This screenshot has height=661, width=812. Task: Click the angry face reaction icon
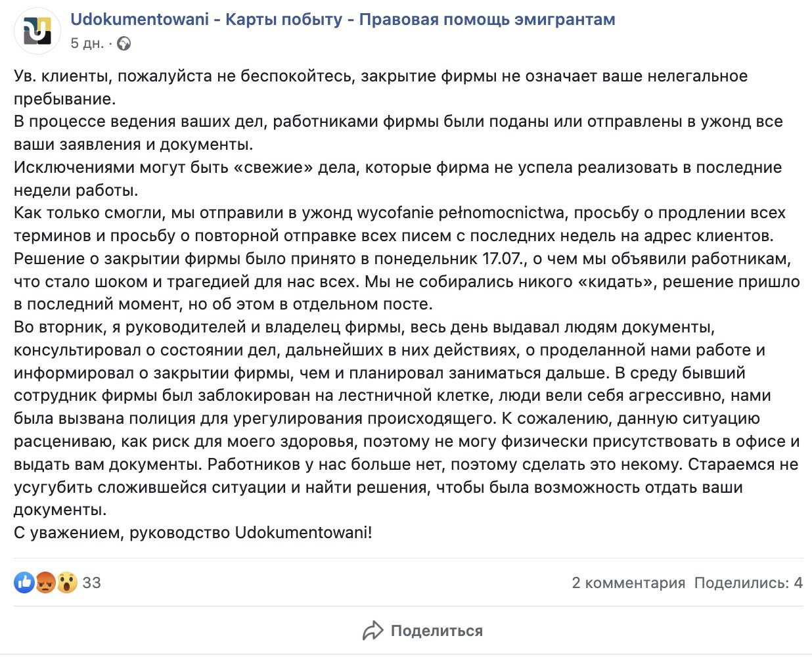[45, 582]
